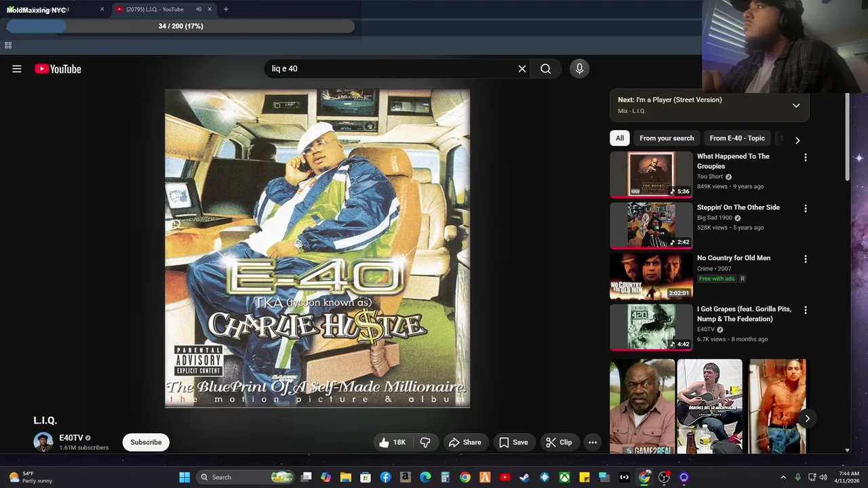This screenshot has width=868, height=488.
Task: Open the system volume icon in tray
Action: click(823, 477)
